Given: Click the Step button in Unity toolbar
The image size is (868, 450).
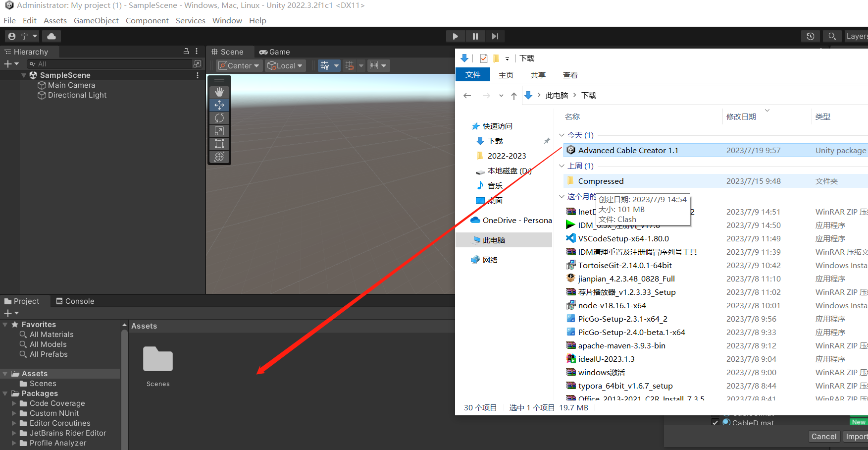Looking at the screenshot, I should (x=495, y=36).
